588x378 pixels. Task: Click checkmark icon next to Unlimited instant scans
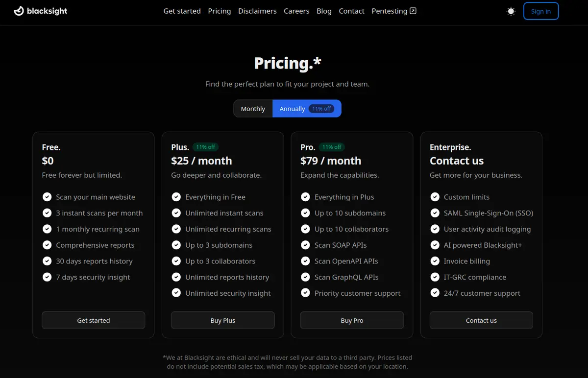tap(176, 213)
